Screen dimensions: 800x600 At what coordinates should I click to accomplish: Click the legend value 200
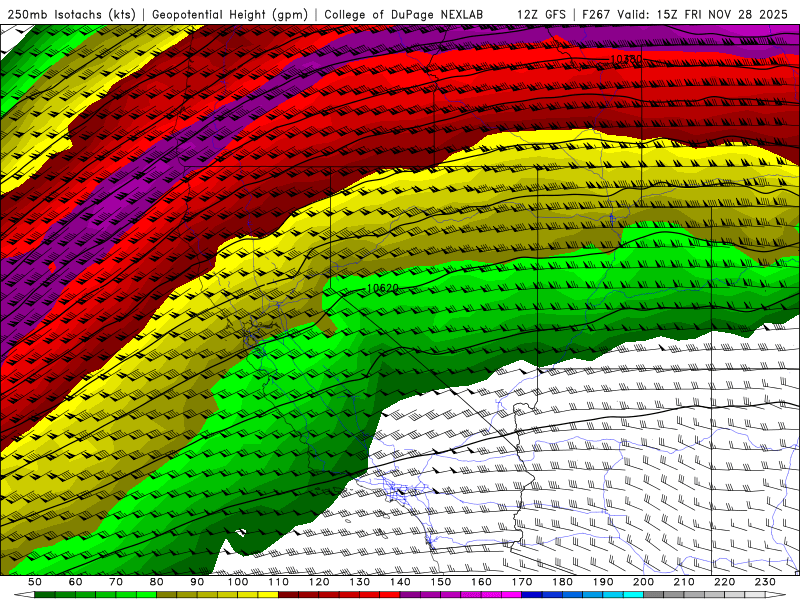[x=643, y=582]
